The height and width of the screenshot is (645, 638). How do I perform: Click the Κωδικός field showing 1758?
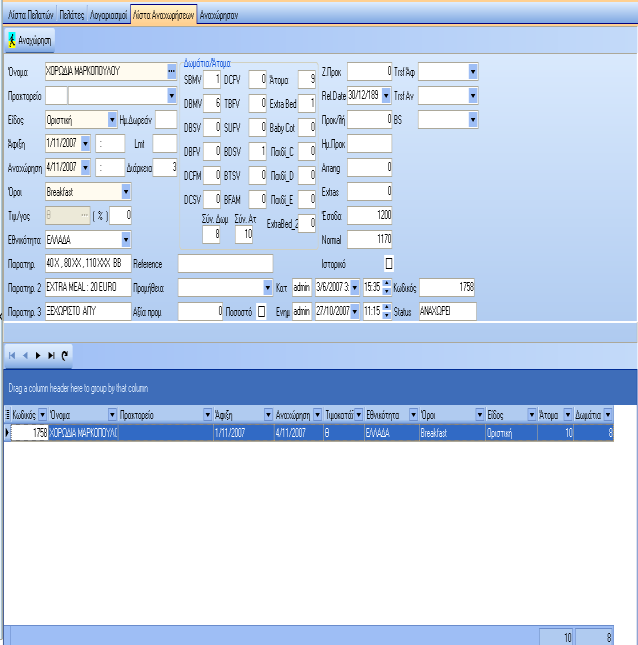447,288
